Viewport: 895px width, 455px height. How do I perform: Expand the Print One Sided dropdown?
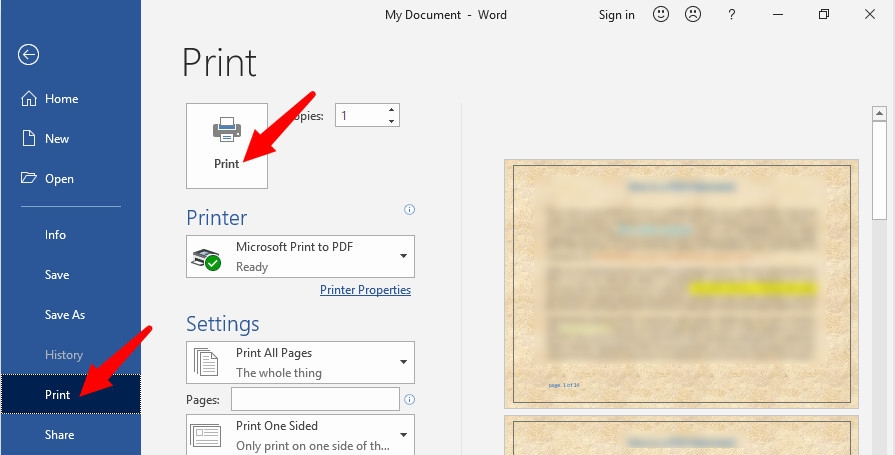[x=300, y=435]
